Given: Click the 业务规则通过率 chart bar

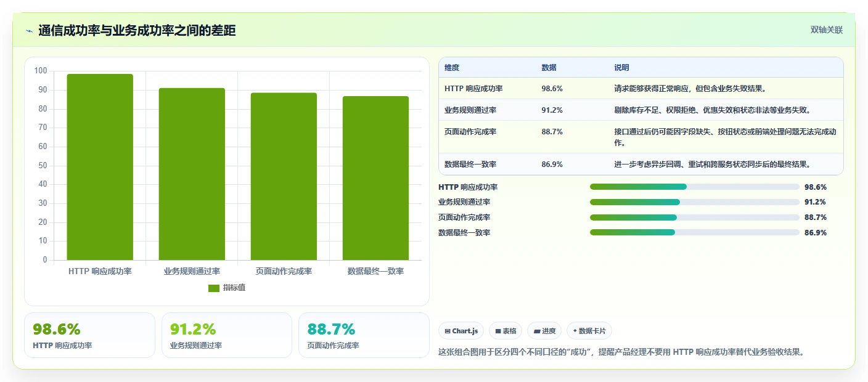Looking at the screenshot, I should pos(192,174).
